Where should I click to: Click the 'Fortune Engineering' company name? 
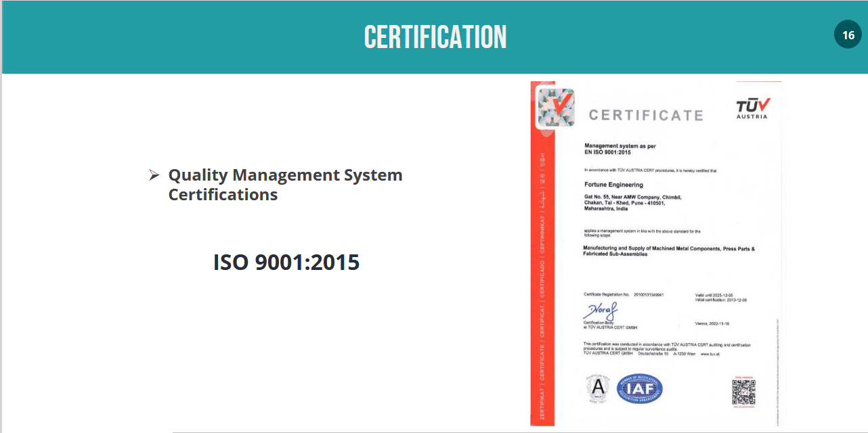pos(613,185)
